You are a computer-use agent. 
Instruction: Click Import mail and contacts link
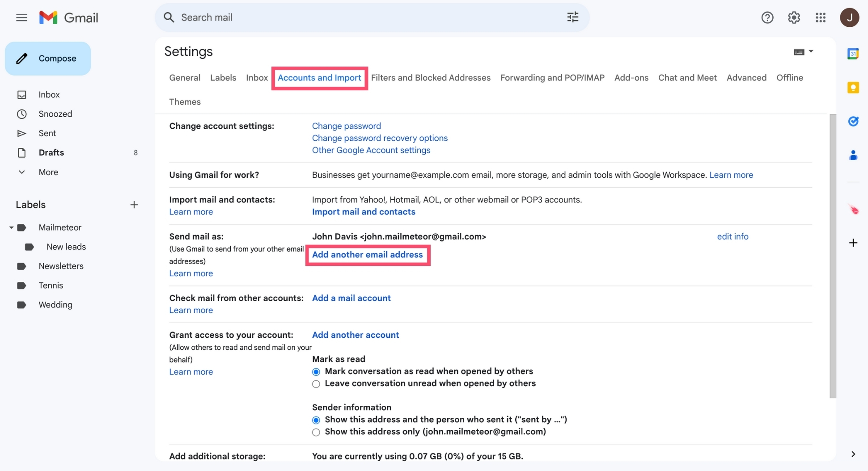pos(363,212)
